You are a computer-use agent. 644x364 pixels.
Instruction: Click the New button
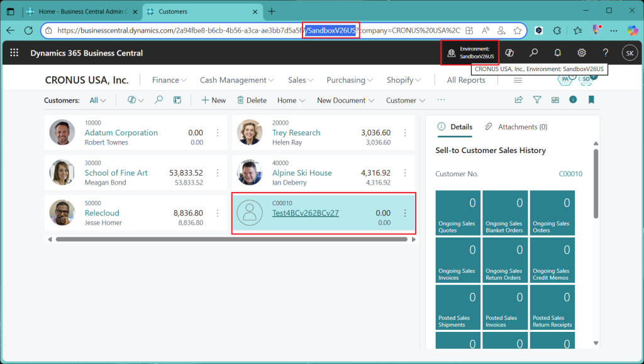pyautogui.click(x=213, y=100)
